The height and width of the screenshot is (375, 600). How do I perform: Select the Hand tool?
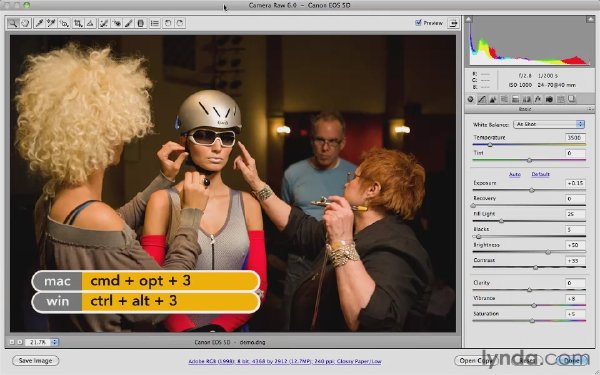(25, 23)
